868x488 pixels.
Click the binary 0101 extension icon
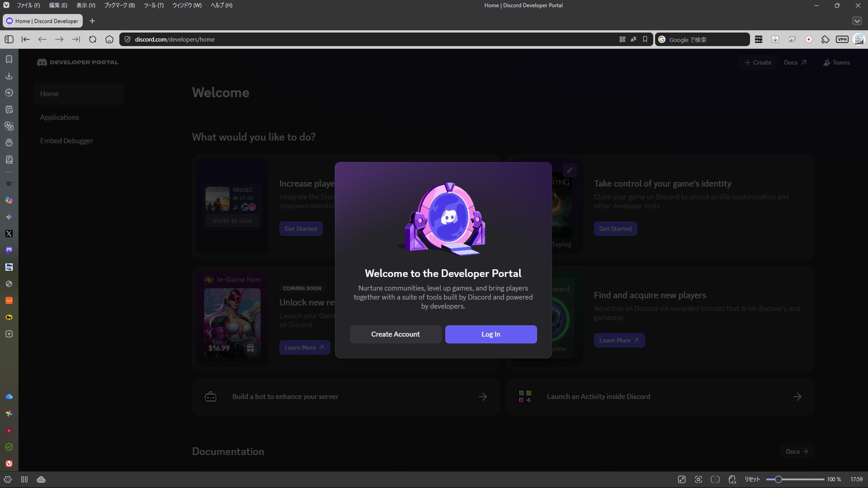click(x=759, y=39)
